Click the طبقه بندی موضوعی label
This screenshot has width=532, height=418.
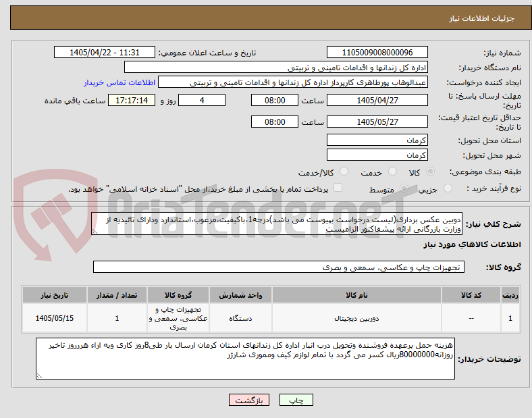pos(485,172)
